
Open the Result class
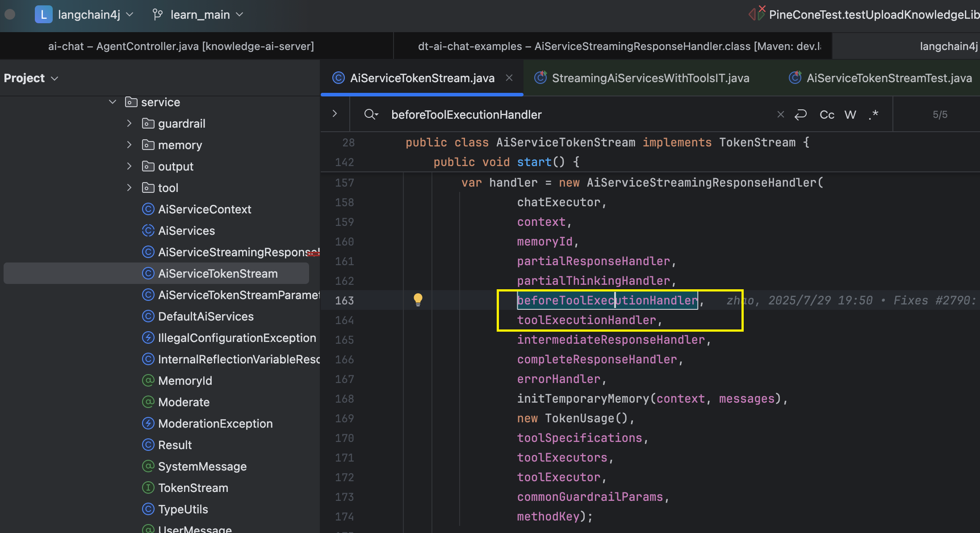coord(167,445)
